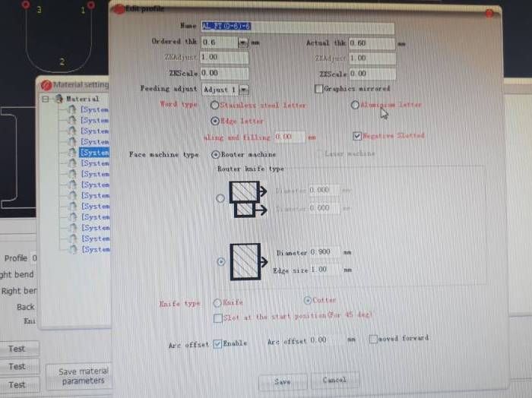The height and width of the screenshot is (398, 532).
Task: Click the single router knife icon
Action: click(249, 262)
